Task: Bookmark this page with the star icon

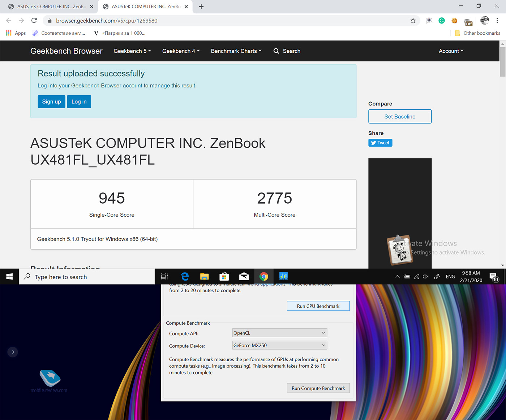Action: point(413,21)
